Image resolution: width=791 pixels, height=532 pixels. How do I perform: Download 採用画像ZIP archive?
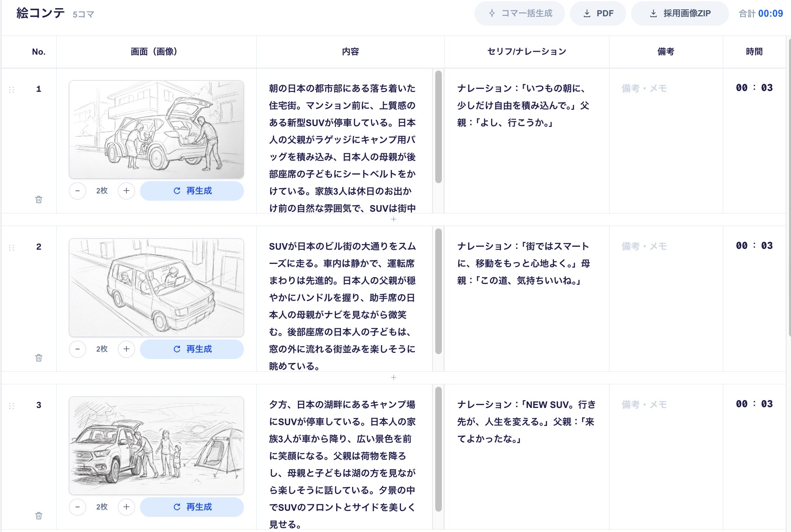click(680, 13)
